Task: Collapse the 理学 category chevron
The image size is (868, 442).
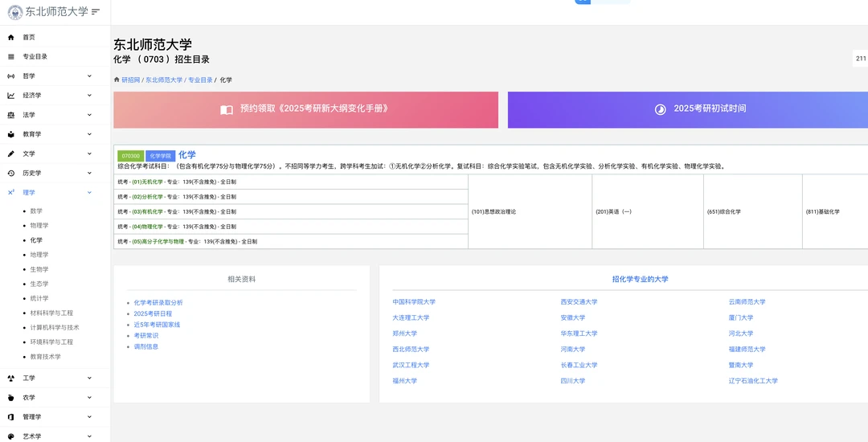Action: tap(90, 193)
